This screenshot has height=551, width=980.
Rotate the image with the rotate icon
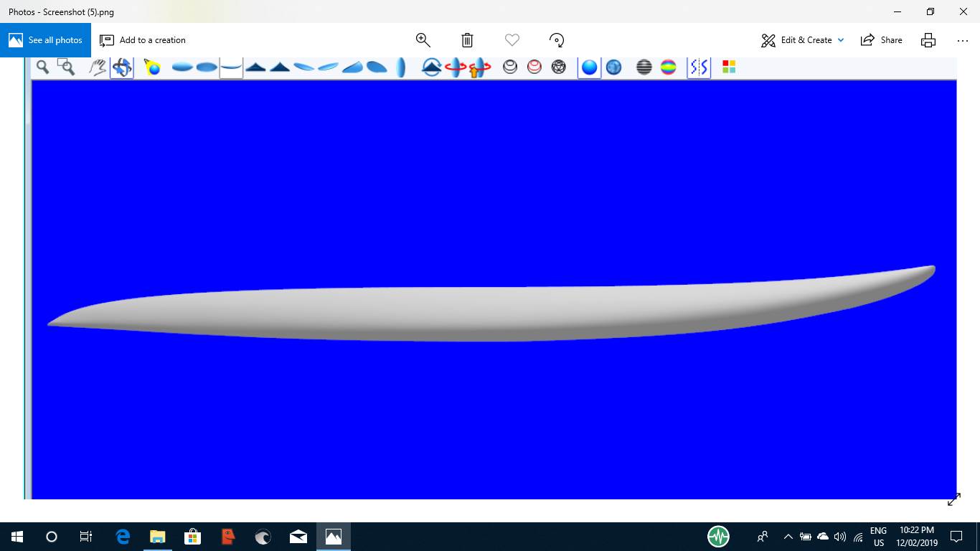pyautogui.click(x=556, y=40)
